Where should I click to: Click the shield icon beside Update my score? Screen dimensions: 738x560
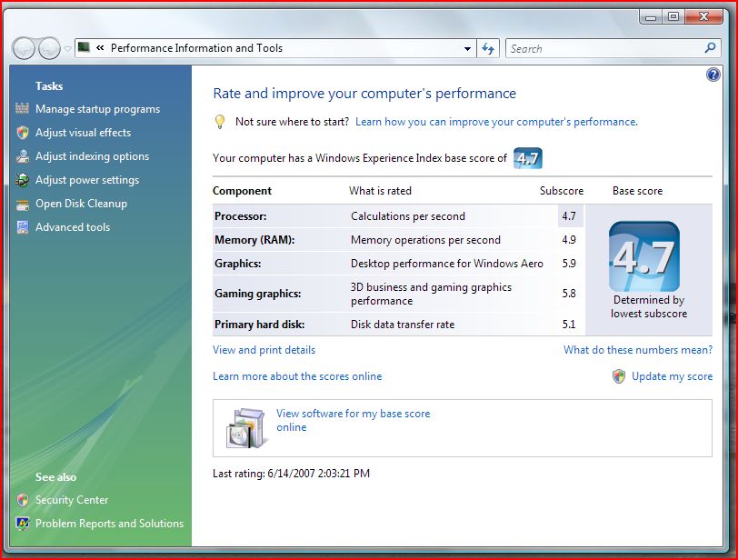[x=619, y=376]
